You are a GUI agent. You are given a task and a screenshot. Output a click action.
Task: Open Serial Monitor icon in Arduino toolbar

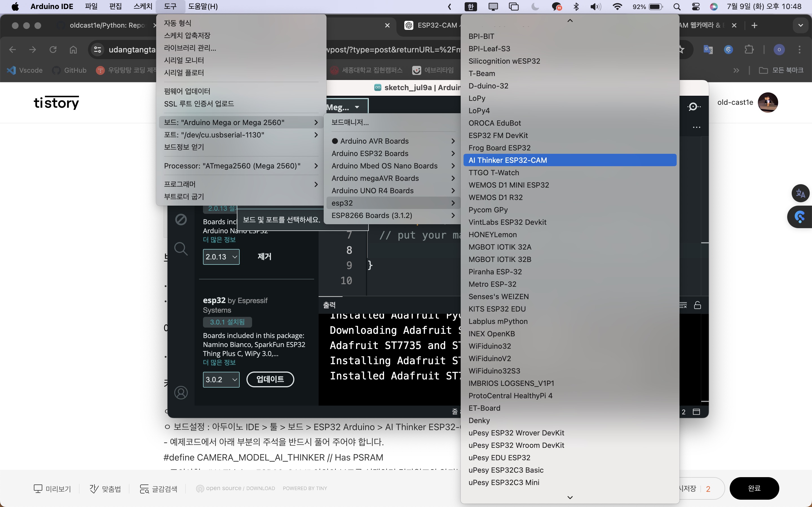(x=693, y=107)
